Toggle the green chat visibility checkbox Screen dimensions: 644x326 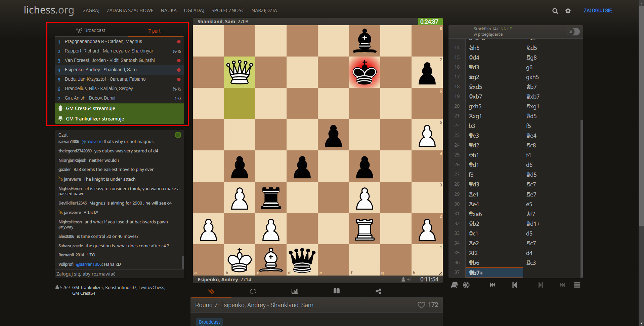click(178, 135)
